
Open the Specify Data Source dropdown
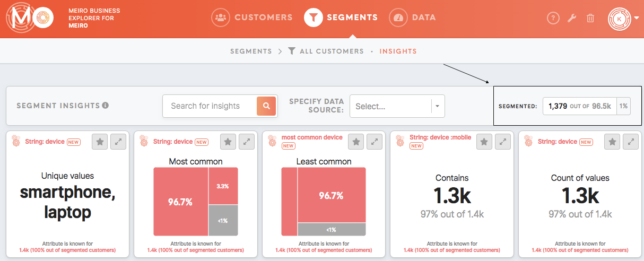[x=397, y=106]
